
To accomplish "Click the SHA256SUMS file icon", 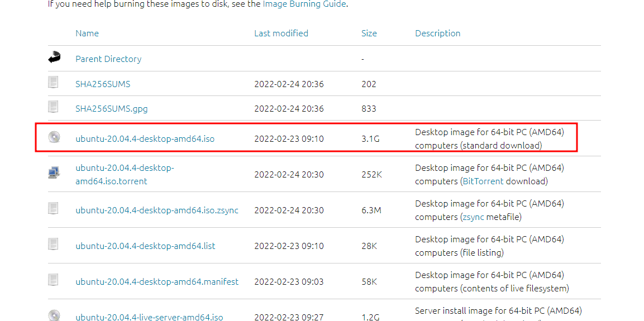I will (x=53, y=82).
